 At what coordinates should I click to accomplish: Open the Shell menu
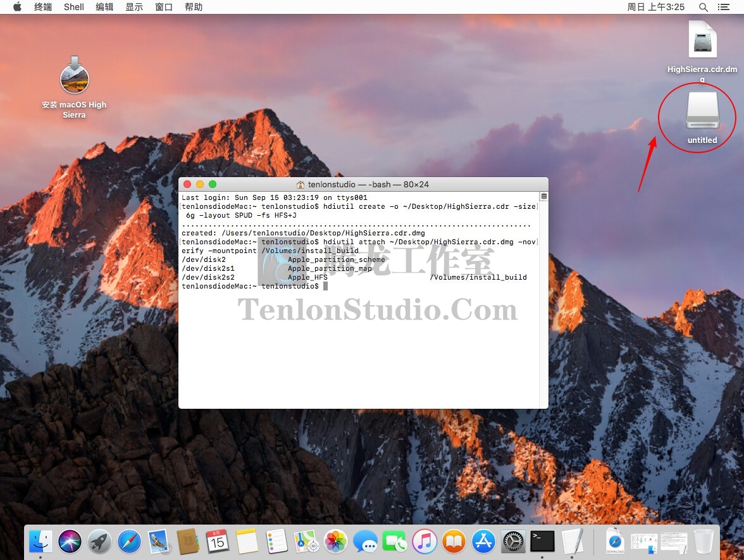click(74, 7)
